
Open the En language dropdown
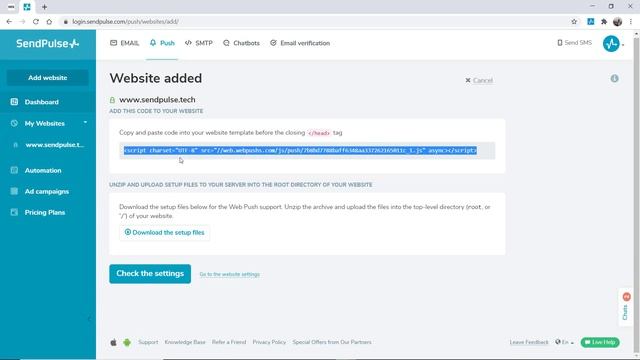click(x=564, y=342)
